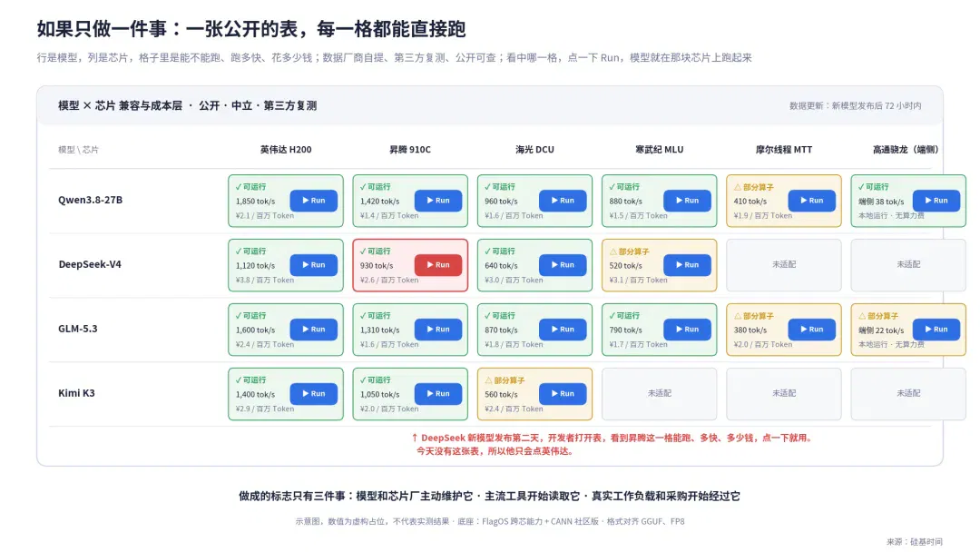Screen dimensions: 980x552
Task: Click the 端侧 38 tok/s value
Action: (x=881, y=202)
